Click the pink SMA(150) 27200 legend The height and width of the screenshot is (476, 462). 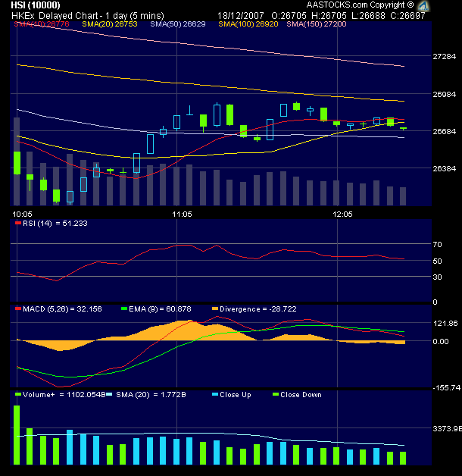[317, 24]
